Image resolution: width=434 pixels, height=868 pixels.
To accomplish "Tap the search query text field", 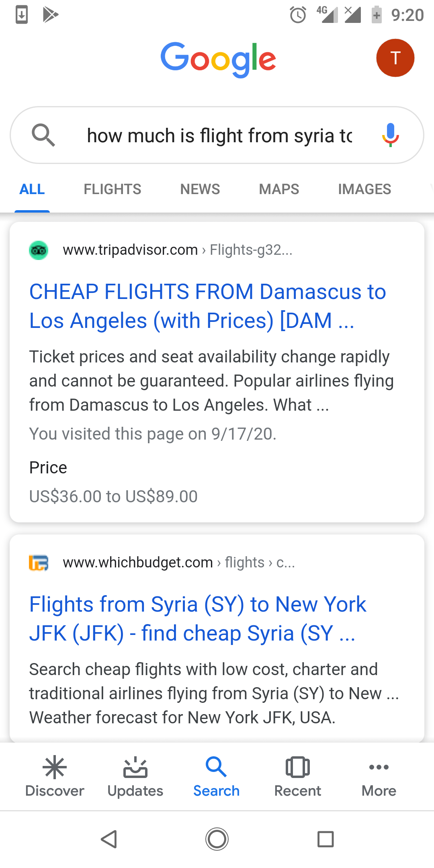I will 219,135.
